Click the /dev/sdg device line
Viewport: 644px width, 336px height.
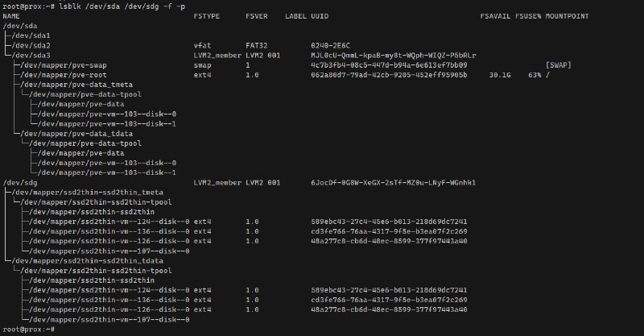(x=239, y=183)
